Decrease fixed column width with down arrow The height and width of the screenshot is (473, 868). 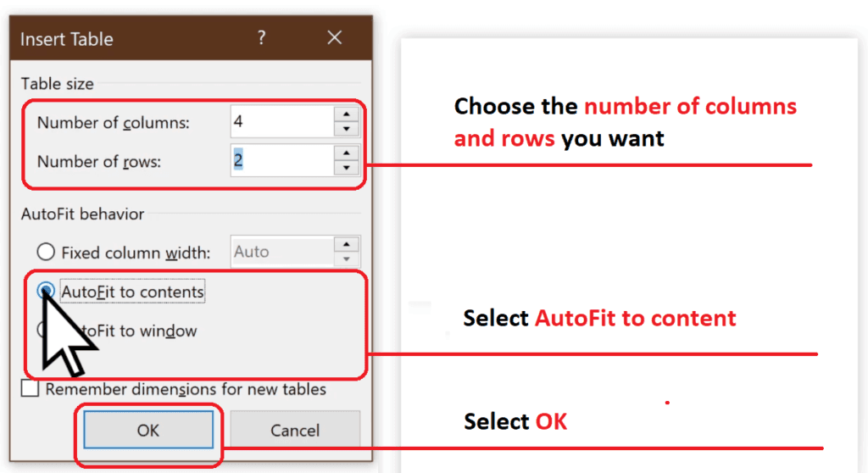click(x=347, y=259)
